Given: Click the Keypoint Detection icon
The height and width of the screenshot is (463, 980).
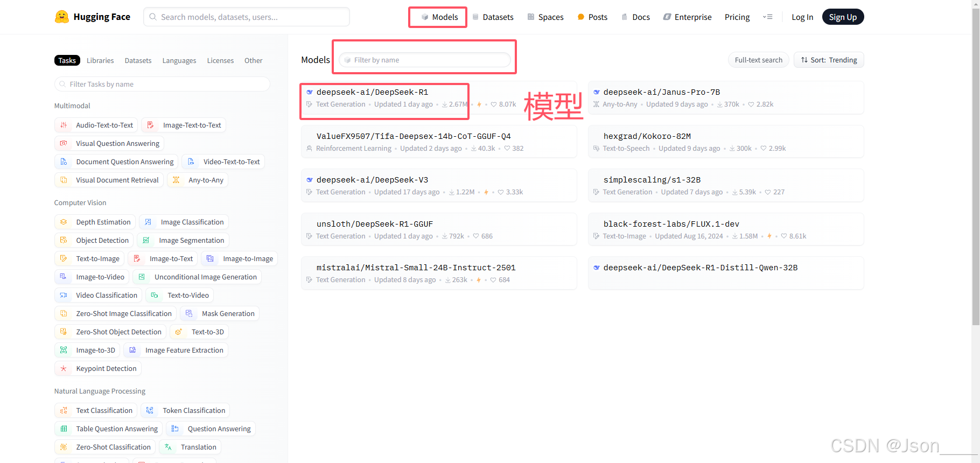Looking at the screenshot, I should pos(64,368).
